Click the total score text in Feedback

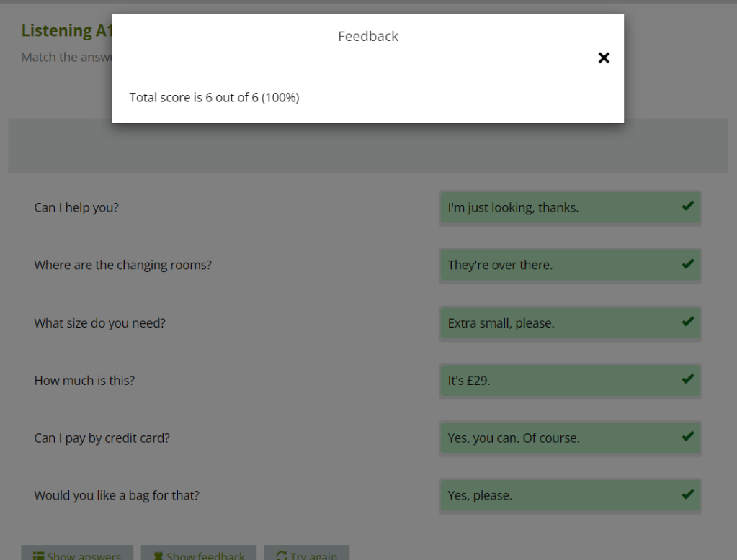coord(214,98)
